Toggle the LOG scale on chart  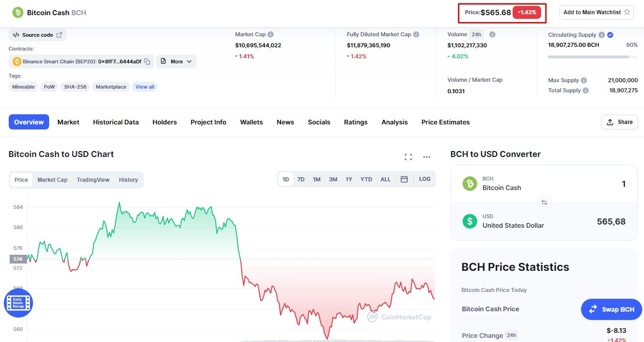pyautogui.click(x=425, y=179)
